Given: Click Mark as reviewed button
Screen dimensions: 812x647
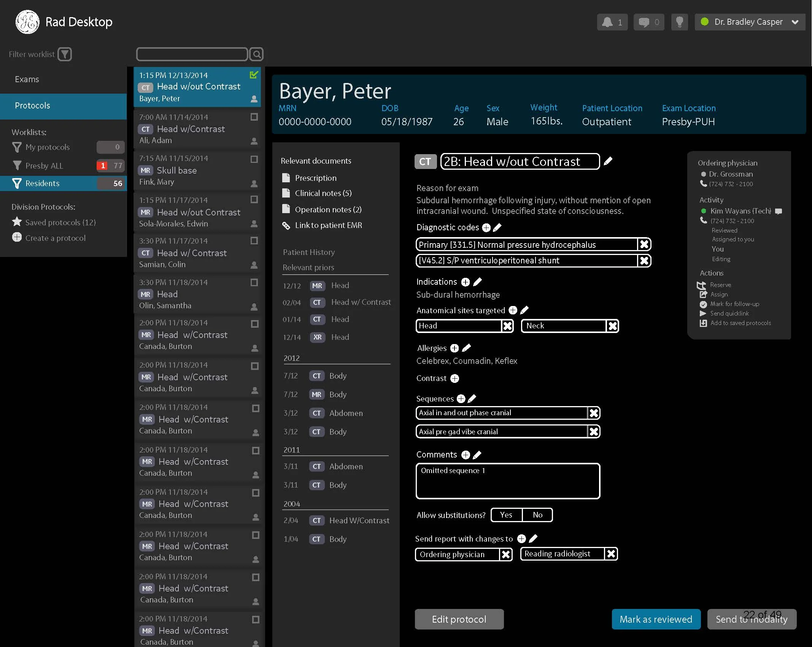Looking at the screenshot, I should click(x=656, y=619).
